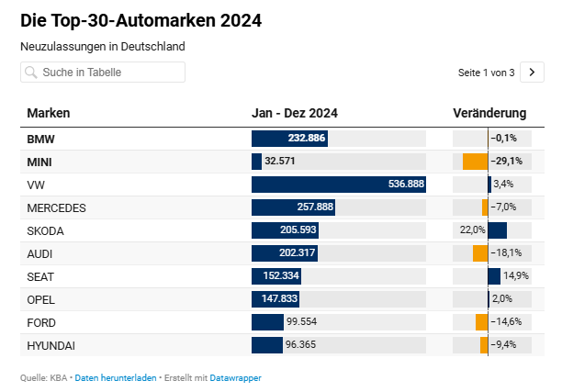The height and width of the screenshot is (392, 562).
Task: Sort by the Veränderung column header
Action: click(x=489, y=113)
